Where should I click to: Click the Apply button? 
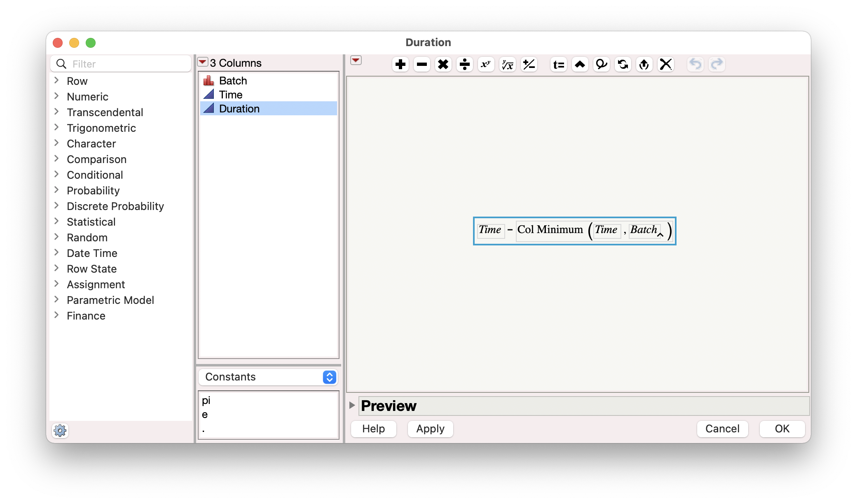pyautogui.click(x=430, y=429)
